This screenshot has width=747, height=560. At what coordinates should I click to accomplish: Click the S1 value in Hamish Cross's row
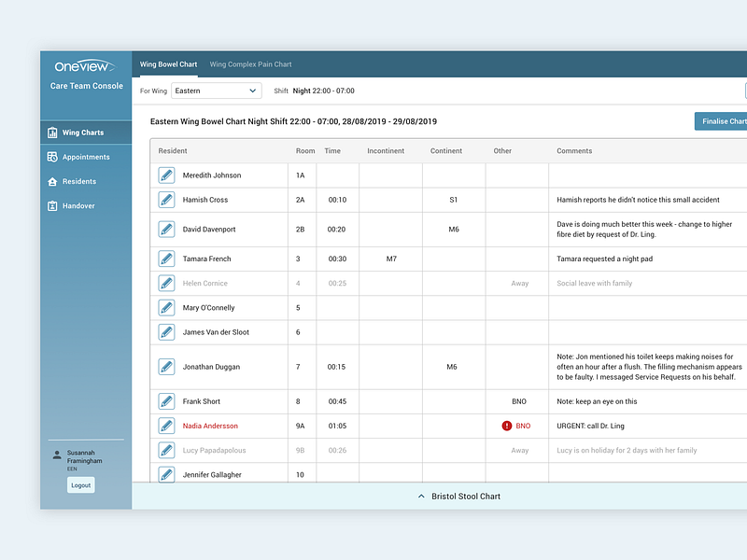tap(454, 200)
